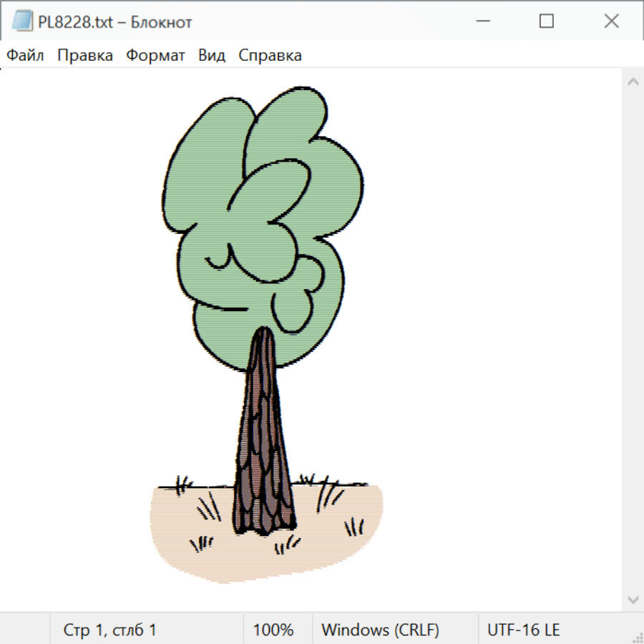Screen dimensions: 644x644
Task: Click the PL8228.txt – Блокнот title text
Action: (115, 22)
